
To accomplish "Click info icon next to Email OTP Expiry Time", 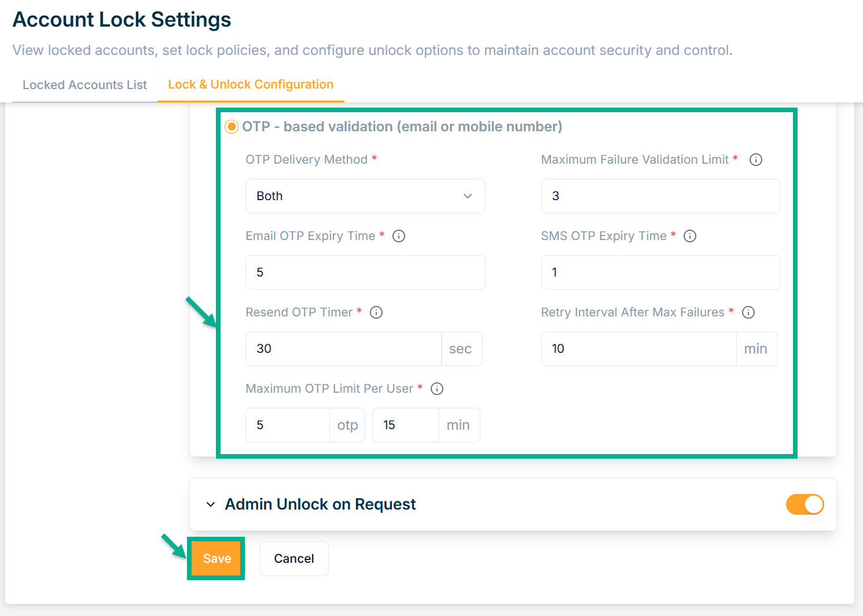I will 399,236.
